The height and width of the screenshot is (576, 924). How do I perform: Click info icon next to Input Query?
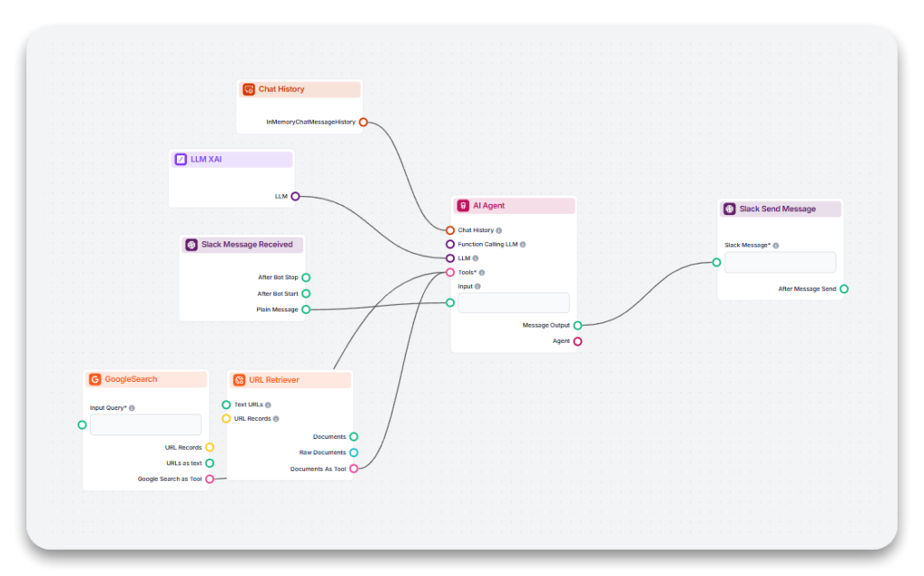click(132, 408)
